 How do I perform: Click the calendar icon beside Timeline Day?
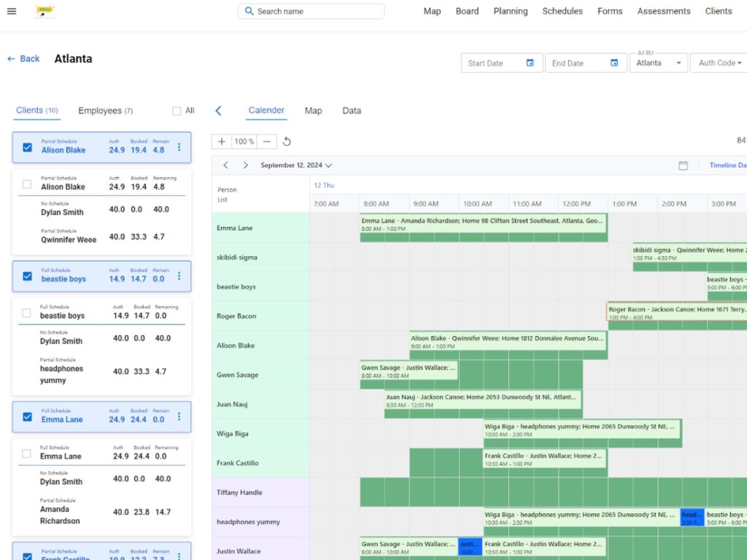click(x=684, y=166)
